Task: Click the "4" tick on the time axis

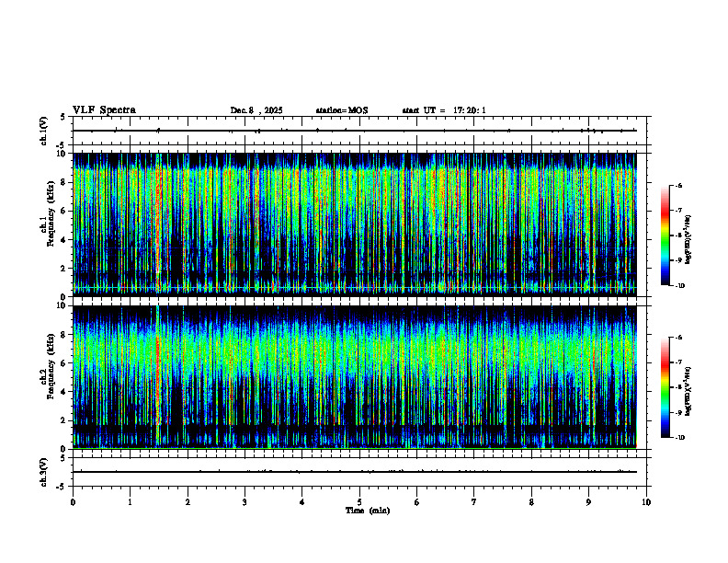Action: point(301,502)
